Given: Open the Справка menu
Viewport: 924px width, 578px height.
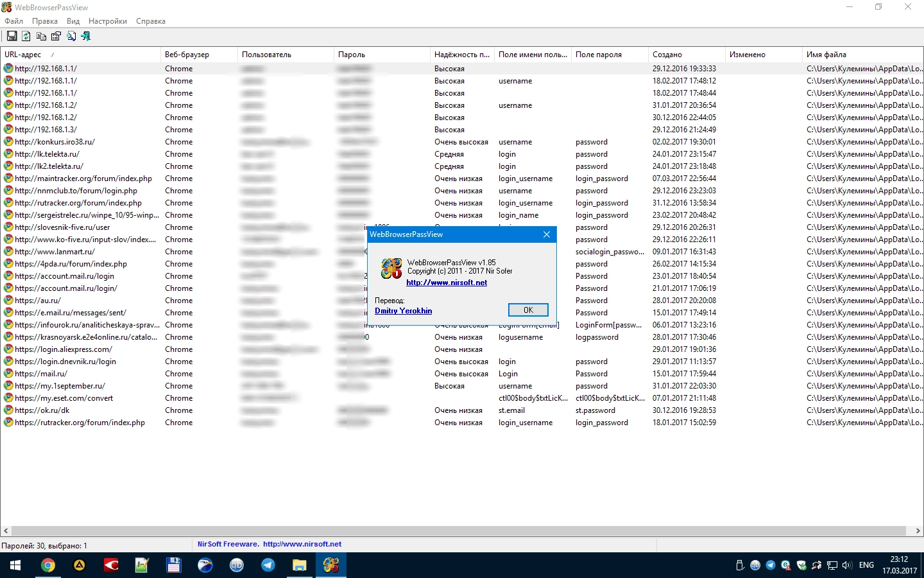Looking at the screenshot, I should [x=151, y=21].
